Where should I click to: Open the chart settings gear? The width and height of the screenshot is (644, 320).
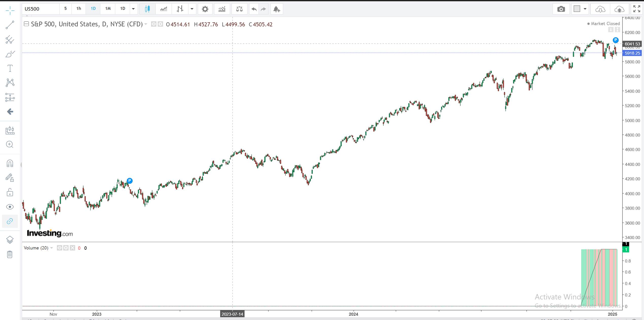click(x=205, y=9)
